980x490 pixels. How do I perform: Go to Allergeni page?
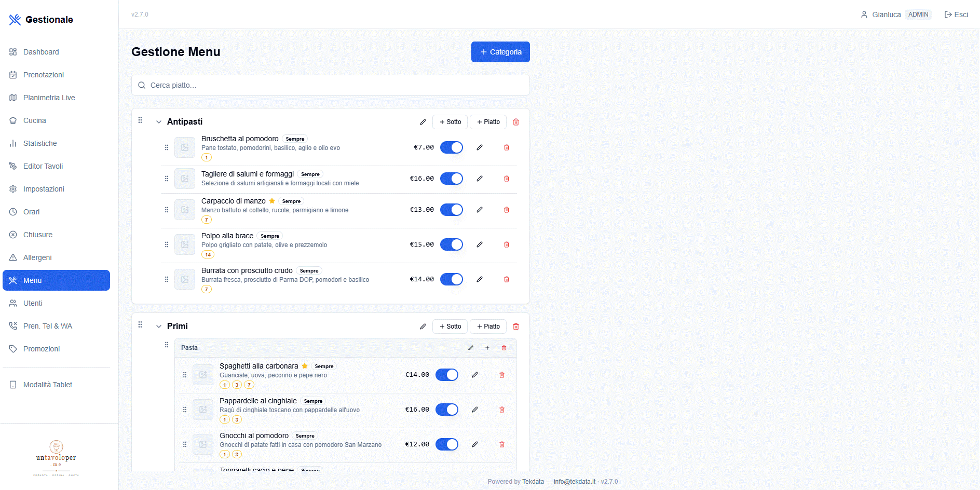pyautogui.click(x=56, y=257)
